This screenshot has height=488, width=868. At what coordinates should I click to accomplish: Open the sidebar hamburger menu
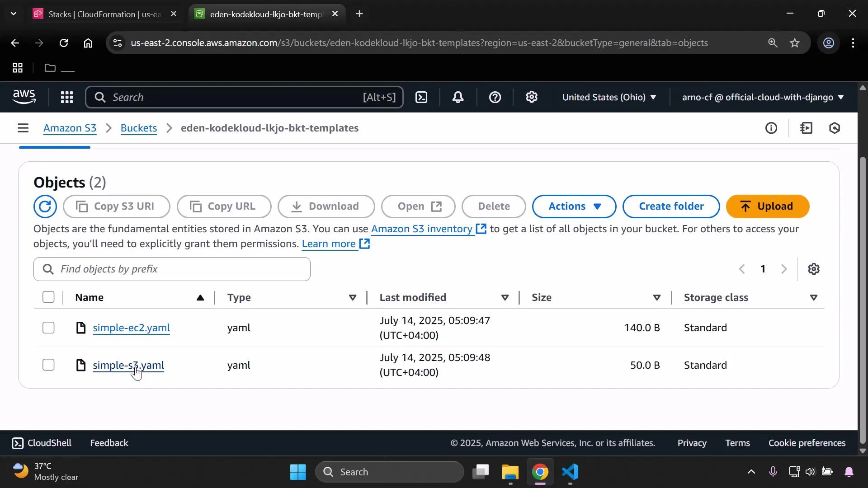pos(23,128)
